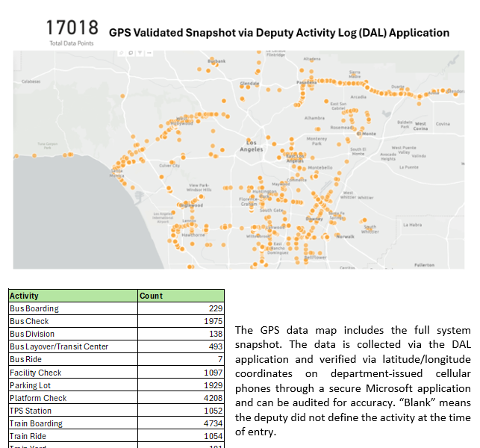The height and width of the screenshot is (448, 480).
Task: Click the Fullerton label on the map
Action: tap(424, 264)
